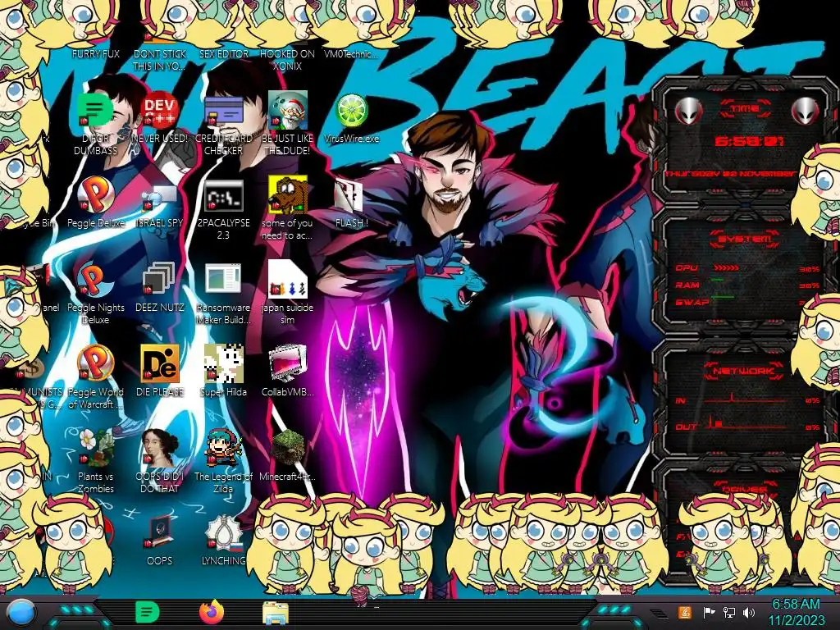
Task: Open BE JUST LIKE THE DUDE! icon
Action: (287, 111)
